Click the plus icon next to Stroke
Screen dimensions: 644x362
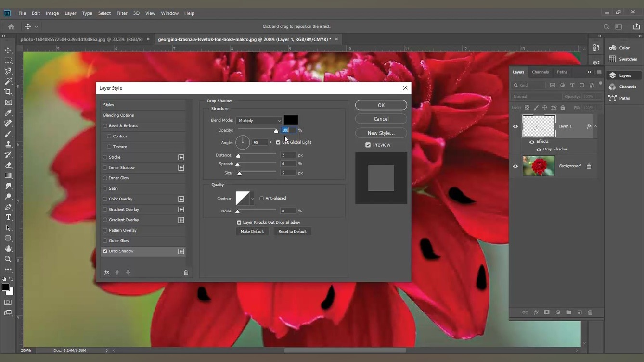coord(181,157)
